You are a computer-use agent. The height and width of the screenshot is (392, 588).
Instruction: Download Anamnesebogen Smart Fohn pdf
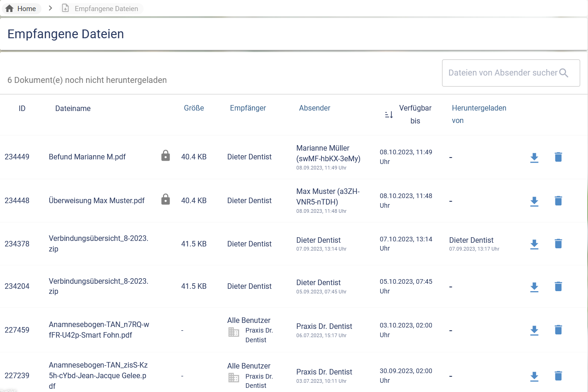click(534, 330)
